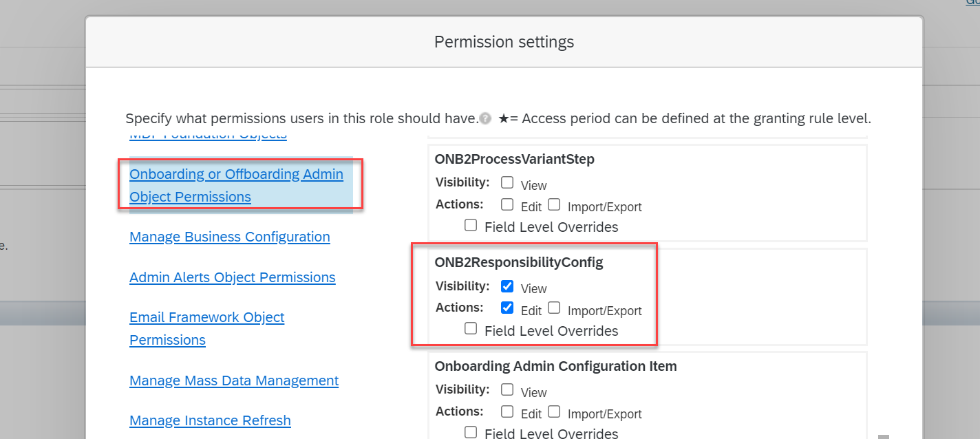
Task: Enable Edit for Onboarding Admin Configuration Item
Action: point(507,411)
